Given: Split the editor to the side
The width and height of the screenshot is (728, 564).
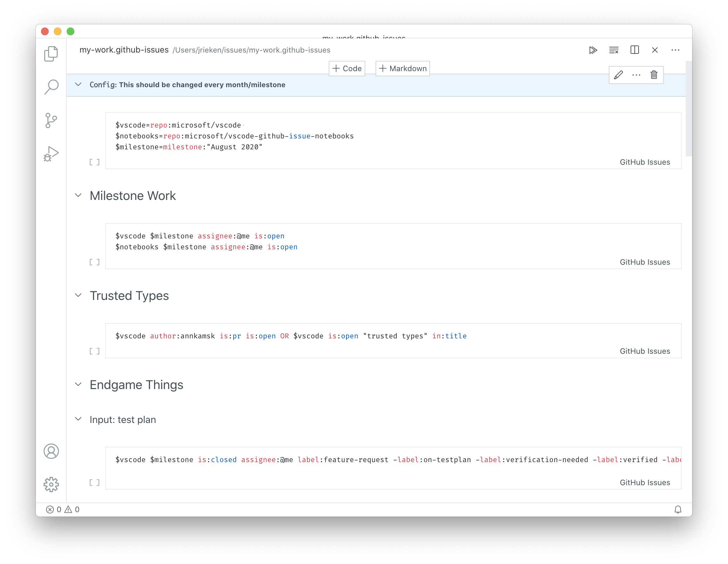Looking at the screenshot, I should 635,50.
